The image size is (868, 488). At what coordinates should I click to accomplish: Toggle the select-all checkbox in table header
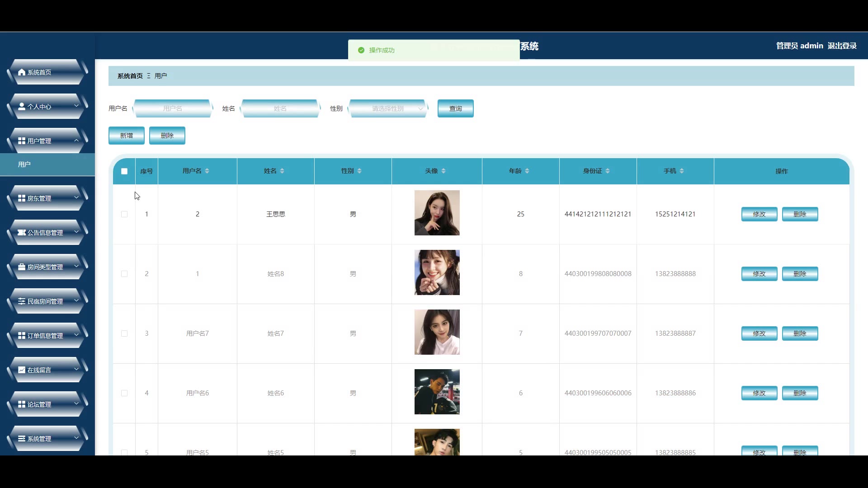(x=124, y=171)
